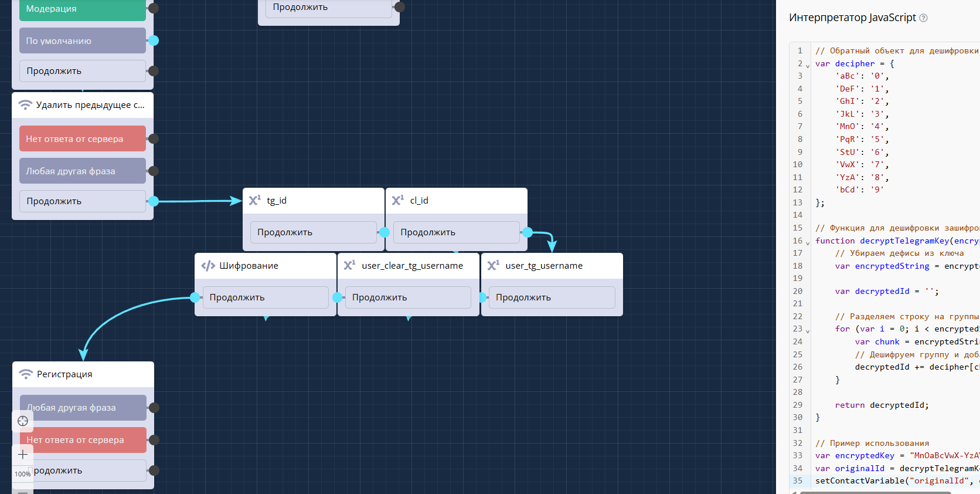This screenshot has width=980, height=494.
Task: Select the Шифрование block header
Action: (266, 266)
